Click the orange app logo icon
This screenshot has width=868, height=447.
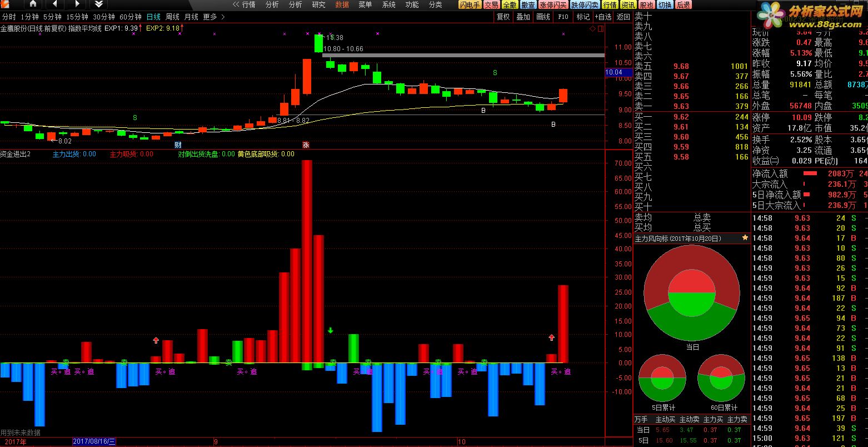point(5,4)
